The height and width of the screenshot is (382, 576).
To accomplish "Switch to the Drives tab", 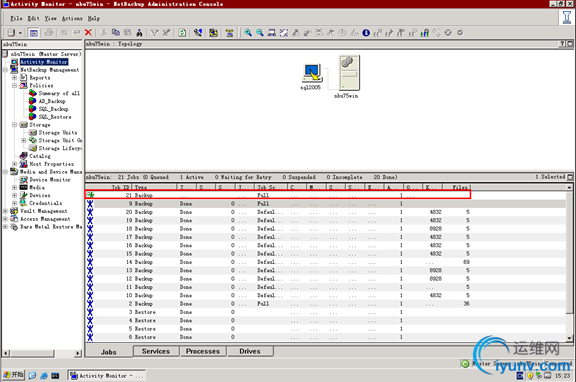I will point(250,351).
